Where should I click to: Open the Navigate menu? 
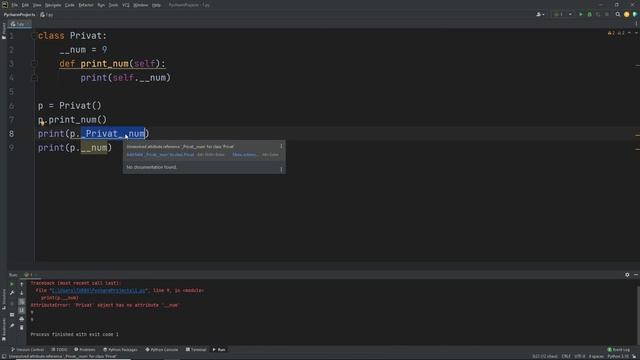(x=53, y=5)
